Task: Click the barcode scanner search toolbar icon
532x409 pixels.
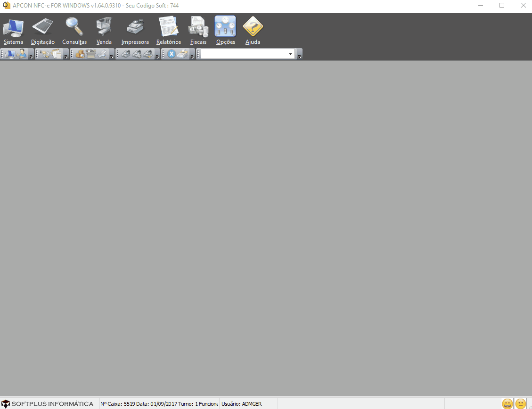Action: (102, 54)
